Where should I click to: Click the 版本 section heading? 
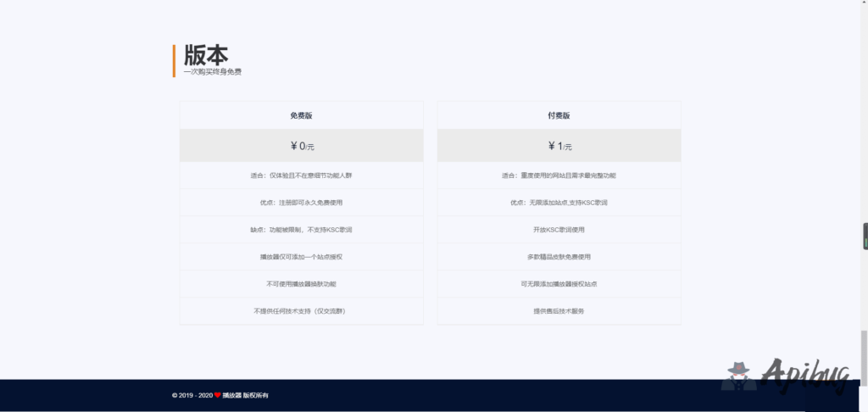206,55
